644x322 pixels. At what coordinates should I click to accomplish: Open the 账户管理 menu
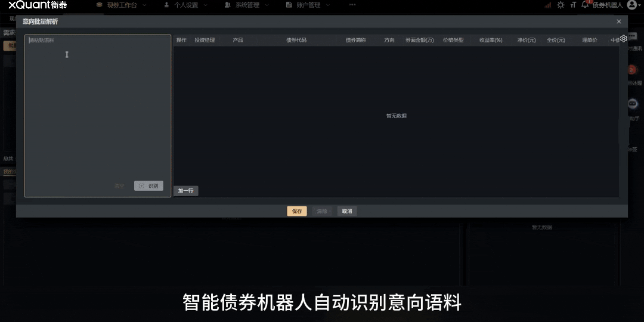pos(308,5)
